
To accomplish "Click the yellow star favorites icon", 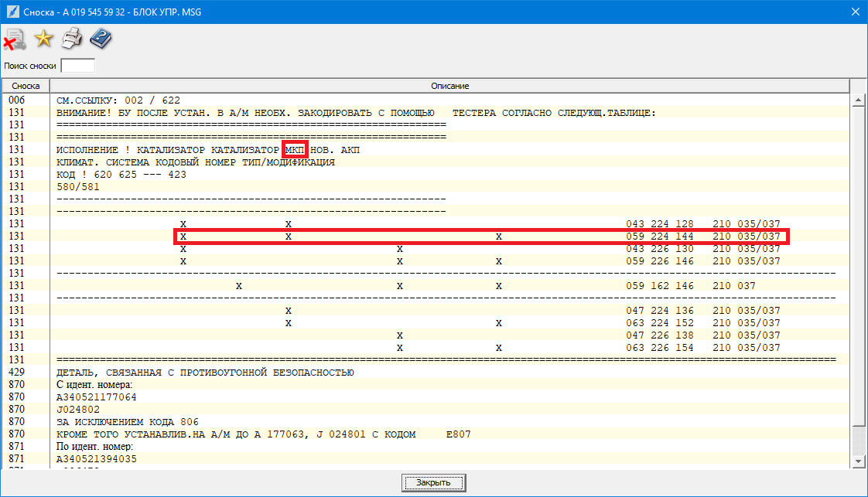I will click(43, 38).
